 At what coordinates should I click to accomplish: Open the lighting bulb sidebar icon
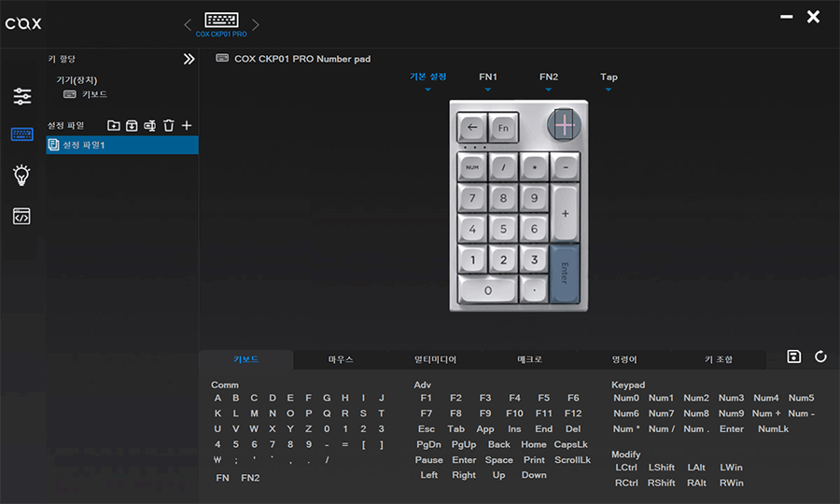(x=22, y=175)
